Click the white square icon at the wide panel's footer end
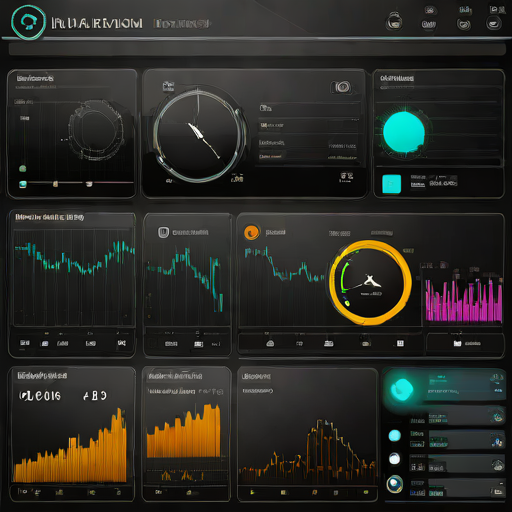Image resolution: width=512 pixels, height=512 pixels. (x=400, y=343)
